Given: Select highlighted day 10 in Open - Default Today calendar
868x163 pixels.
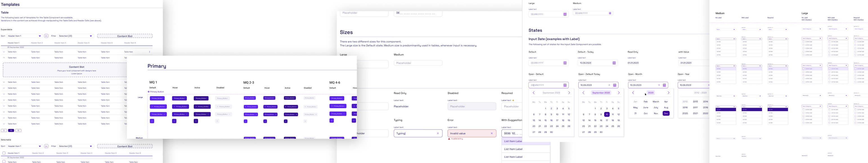Looking at the screenshot, I should (607, 114).
